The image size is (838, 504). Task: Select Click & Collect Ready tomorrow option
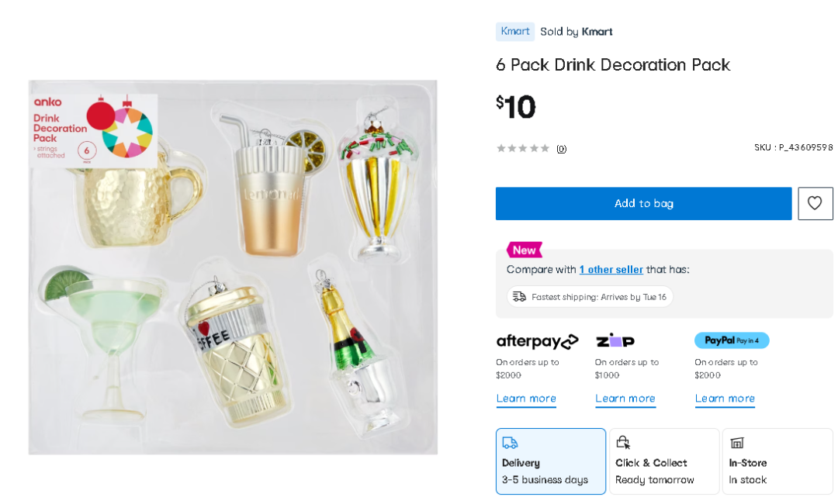[664, 461]
